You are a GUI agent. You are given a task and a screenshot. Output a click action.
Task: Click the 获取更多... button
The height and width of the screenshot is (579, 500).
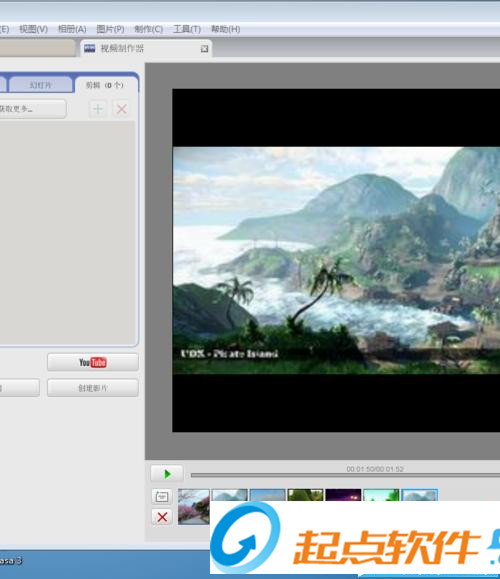click(32, 109)
